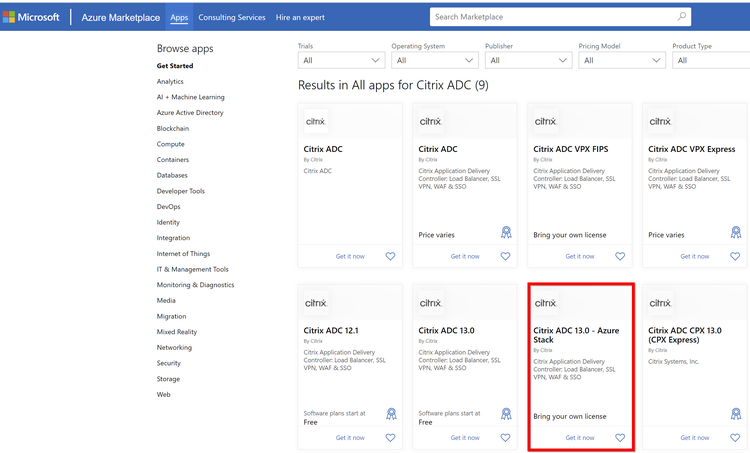Open Citrix ADC 13.0 - Azure Stack title
The width and height of the screenshot is (750, 453).
(x=576, y=335)
